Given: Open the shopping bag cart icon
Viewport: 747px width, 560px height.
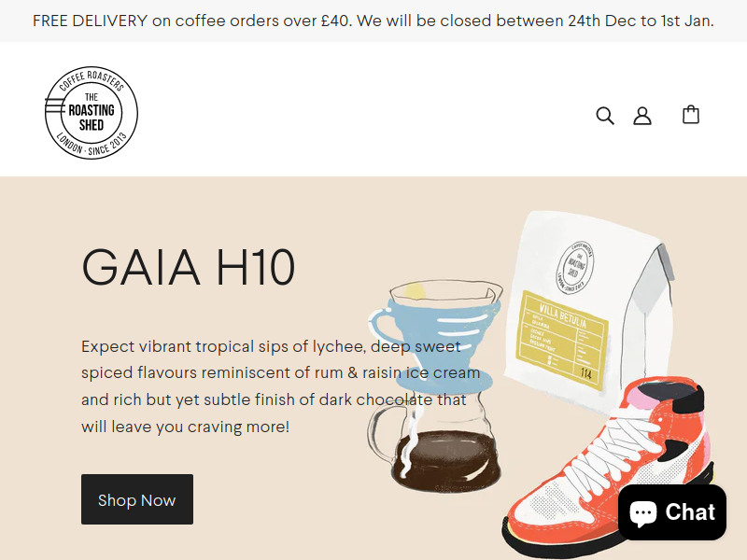Looking at the screenshot, I should click(691, 115).
